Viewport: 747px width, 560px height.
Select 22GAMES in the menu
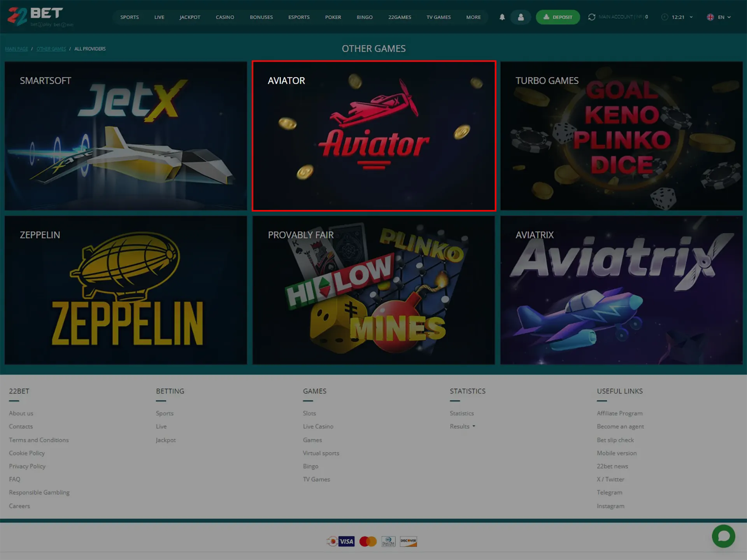tap(400, 17)
